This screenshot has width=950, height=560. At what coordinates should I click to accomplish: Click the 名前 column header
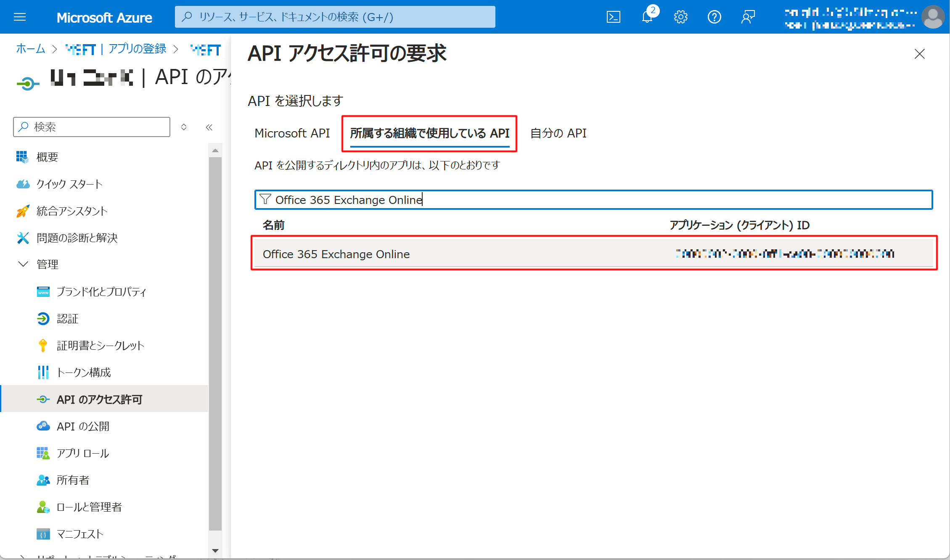pos(274,225)
